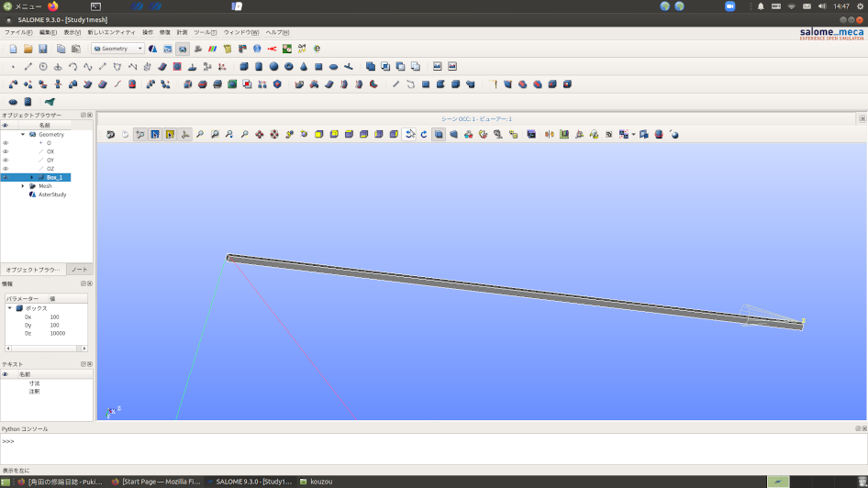Close the scene OCC viewer with X button

862,119
